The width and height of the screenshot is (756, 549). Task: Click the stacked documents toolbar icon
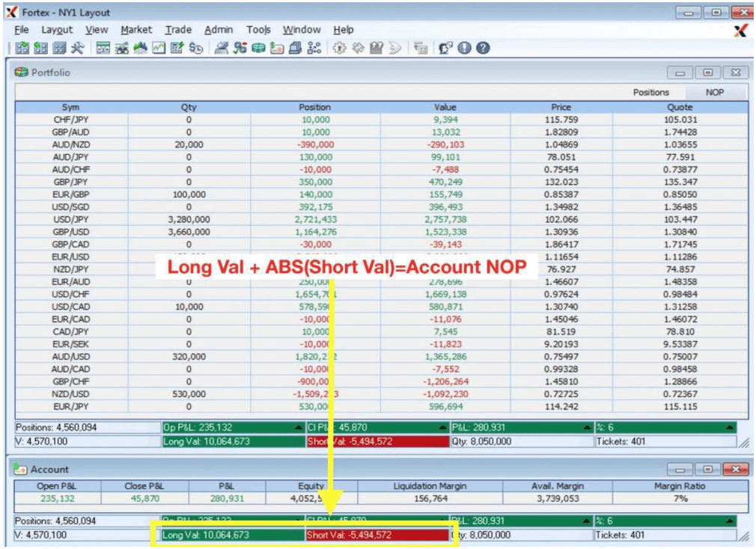[x=295, y=48]
